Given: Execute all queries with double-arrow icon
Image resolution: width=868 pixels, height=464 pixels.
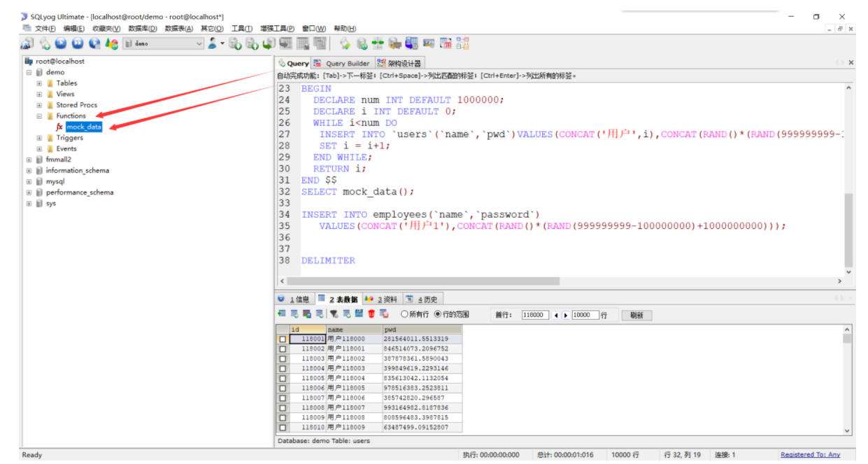Looking at the screenshot, I should click(78, 43).
